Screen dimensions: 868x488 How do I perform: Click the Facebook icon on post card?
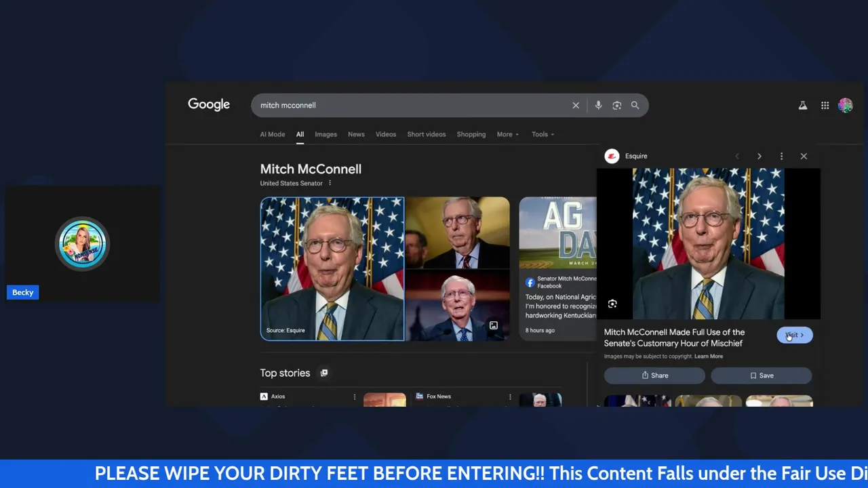(530, 282)
